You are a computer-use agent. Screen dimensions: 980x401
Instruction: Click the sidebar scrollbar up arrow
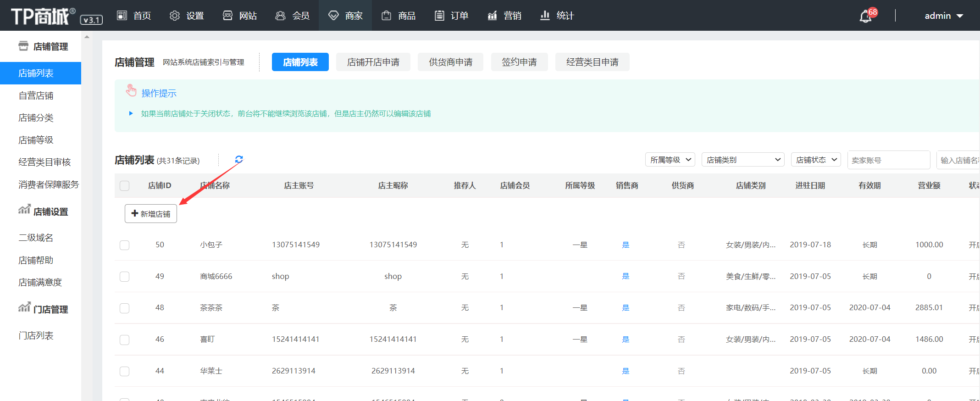point(87,37)
